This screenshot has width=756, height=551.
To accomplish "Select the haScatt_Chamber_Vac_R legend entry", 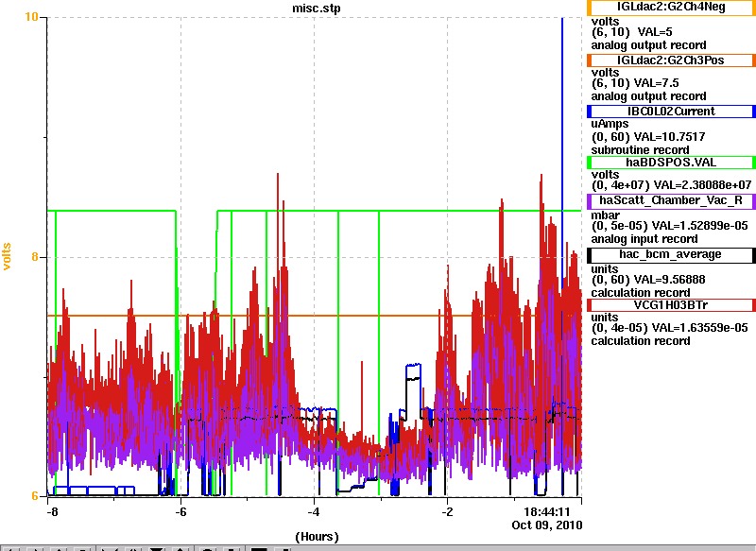I will 671,201.
